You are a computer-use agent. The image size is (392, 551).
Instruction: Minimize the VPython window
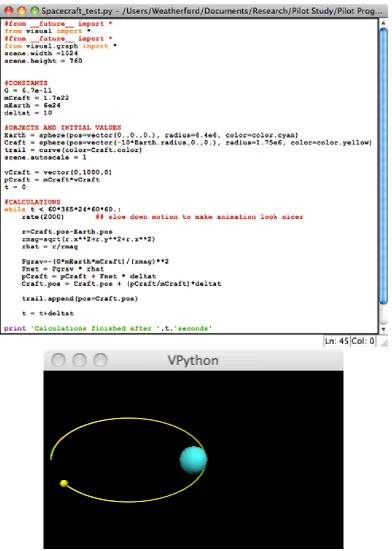79,360
